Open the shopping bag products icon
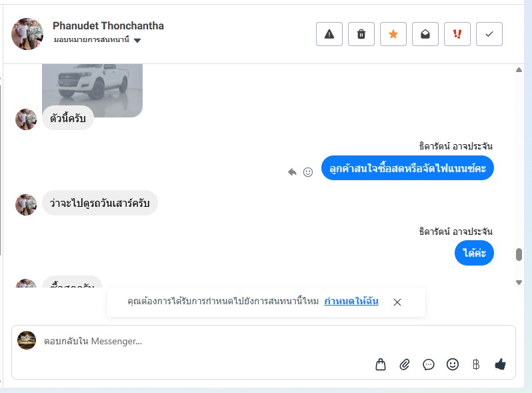532x393 pixels. click(381, 364)
